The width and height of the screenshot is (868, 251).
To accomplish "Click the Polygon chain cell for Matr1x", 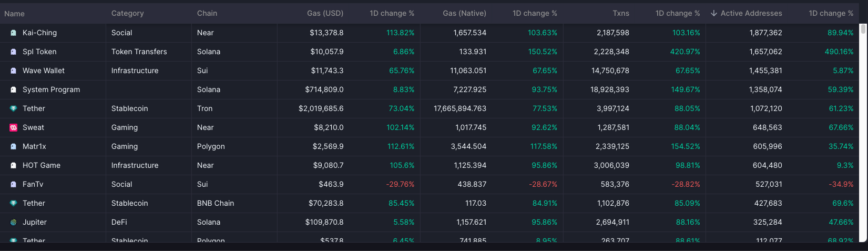I will [x=211, y=146].
